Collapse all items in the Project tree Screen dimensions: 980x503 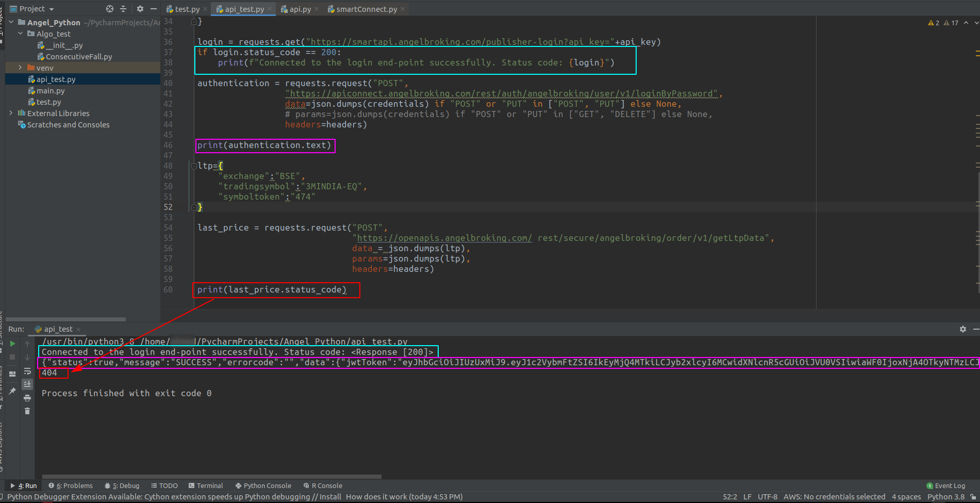click(123, 9)
